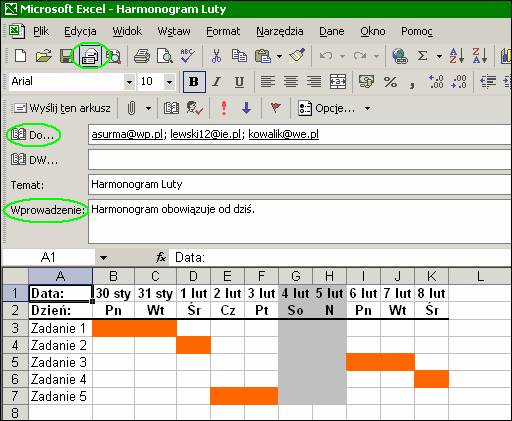512x421 pixels.
Task: Toggle Italic formatting button
Action: [x=217, y=82]
